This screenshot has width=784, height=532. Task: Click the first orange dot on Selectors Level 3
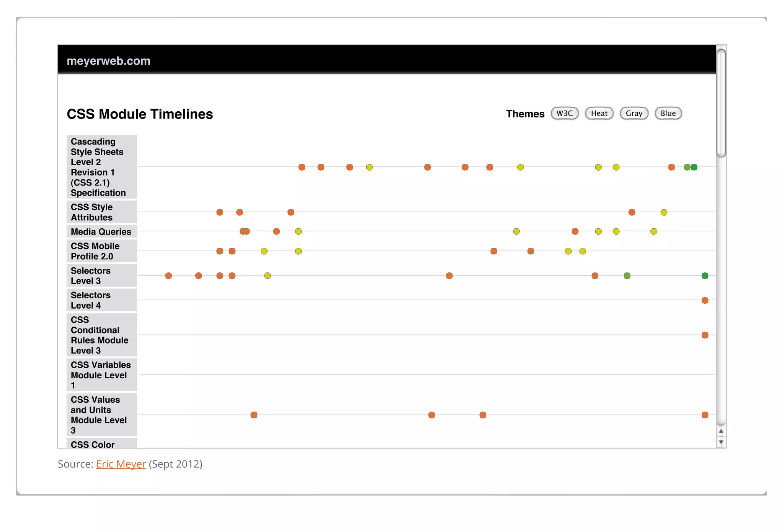(168, 276)
